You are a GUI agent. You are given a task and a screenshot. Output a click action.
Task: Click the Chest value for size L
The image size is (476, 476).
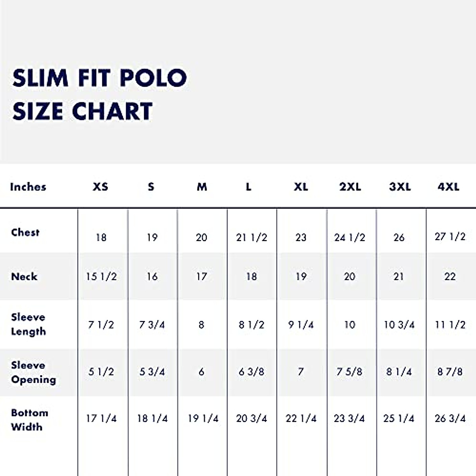pos(251,238)
